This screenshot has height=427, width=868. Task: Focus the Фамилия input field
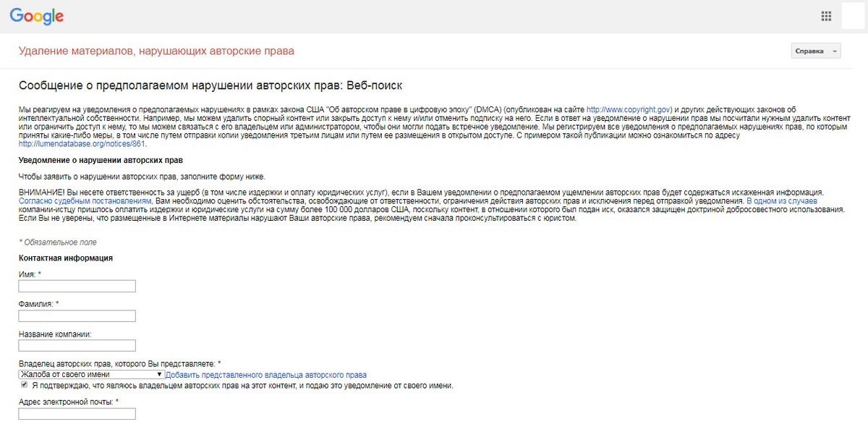[x=77, y=316]
